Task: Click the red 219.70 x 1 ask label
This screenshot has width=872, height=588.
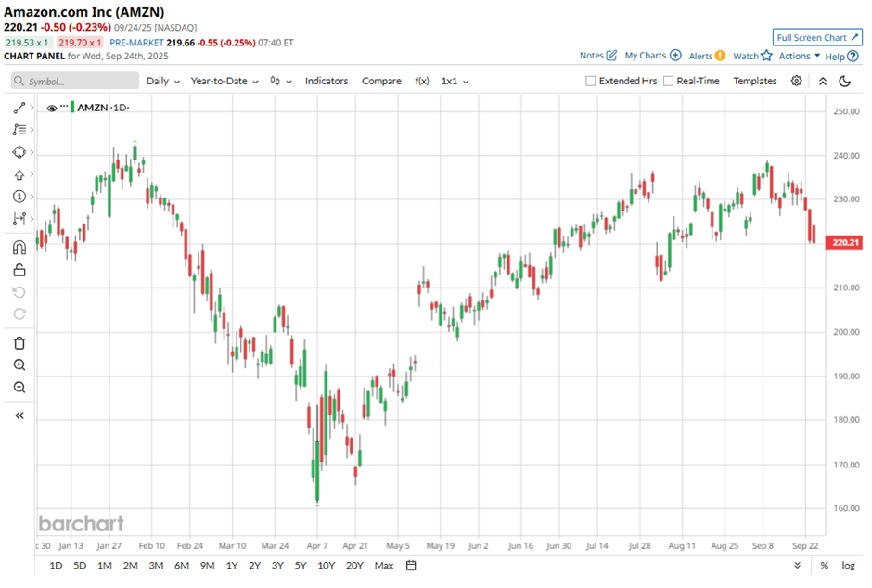Action: (80, 43)
